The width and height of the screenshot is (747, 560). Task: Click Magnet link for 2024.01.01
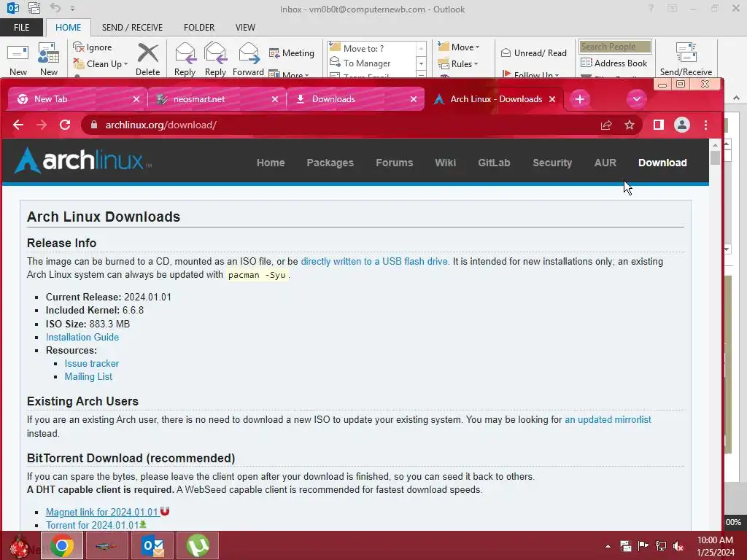[x=102, y=512]
